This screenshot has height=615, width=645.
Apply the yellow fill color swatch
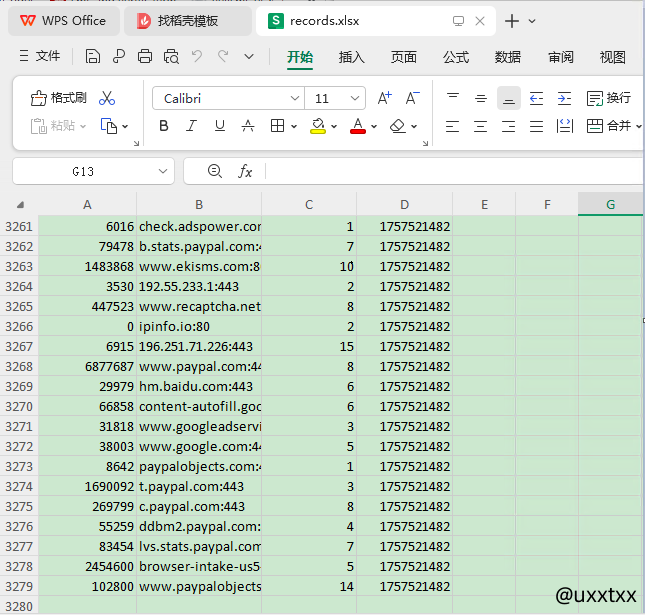(318, 127)
